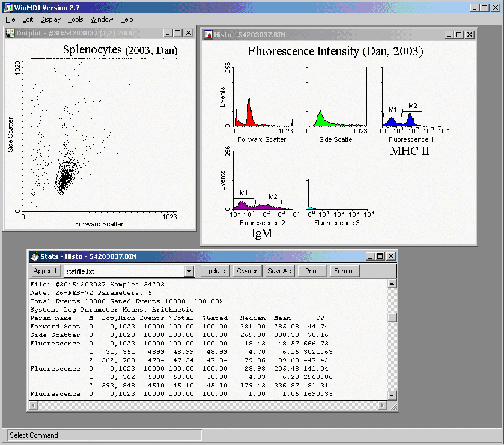Click the Stats window title bar icon
Screen dimensions: 504x445
tap(34, 256)
